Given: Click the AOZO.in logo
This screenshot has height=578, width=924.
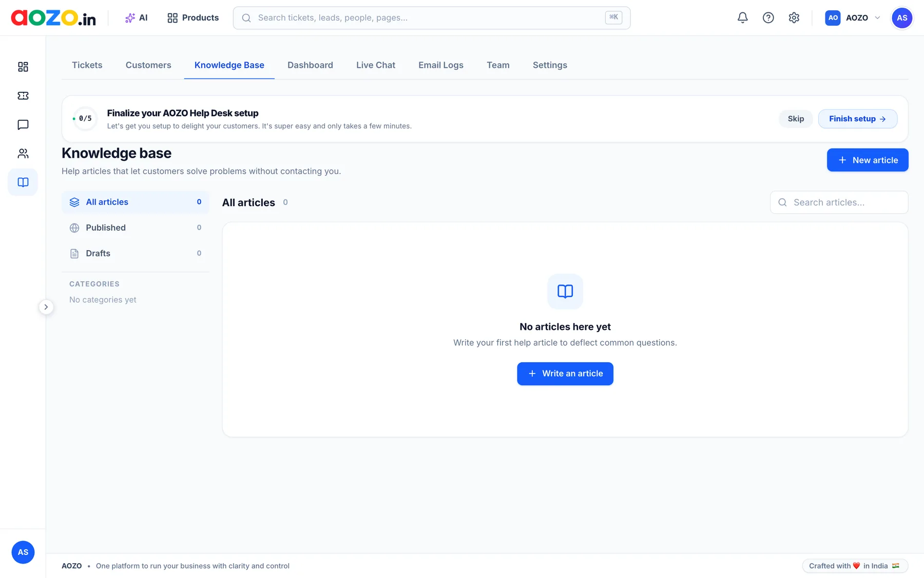Looking at the screenshot, I should [x=53, y=18].
